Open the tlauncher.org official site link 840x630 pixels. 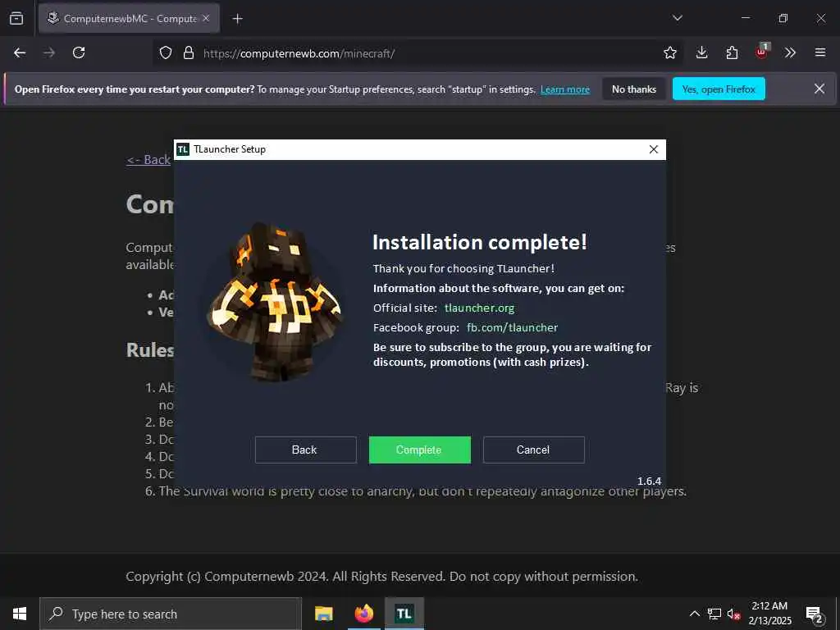pos(479,308)
